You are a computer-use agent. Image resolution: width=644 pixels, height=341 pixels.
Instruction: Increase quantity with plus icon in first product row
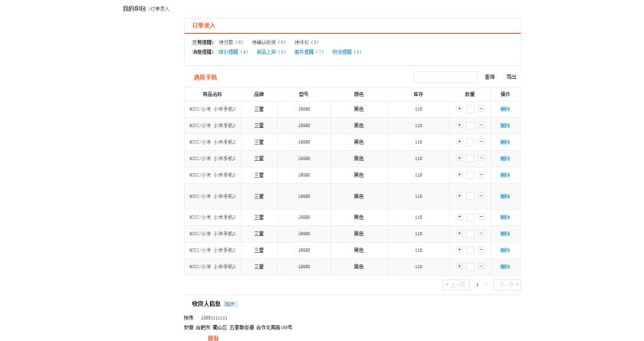point(459,109)
